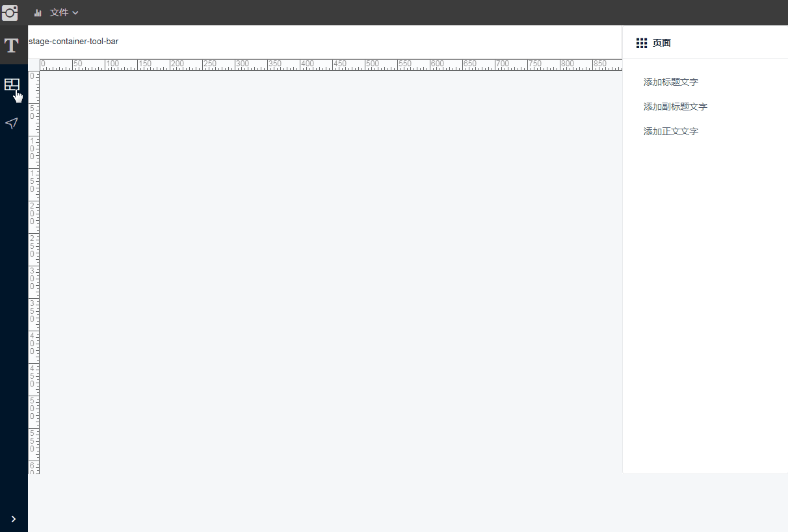Click 添加标题文字
788x532 pixels.
tap(671, 82)
